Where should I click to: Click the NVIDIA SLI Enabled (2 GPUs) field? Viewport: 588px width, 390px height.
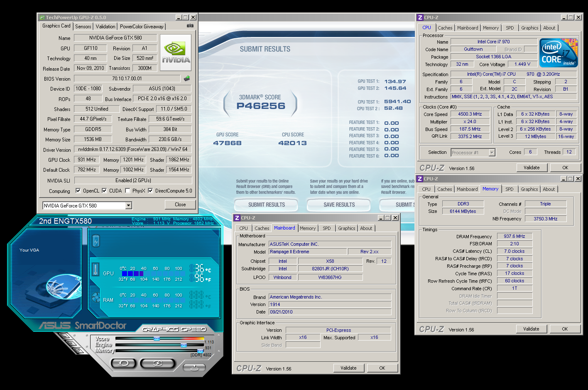pos(133,180)
